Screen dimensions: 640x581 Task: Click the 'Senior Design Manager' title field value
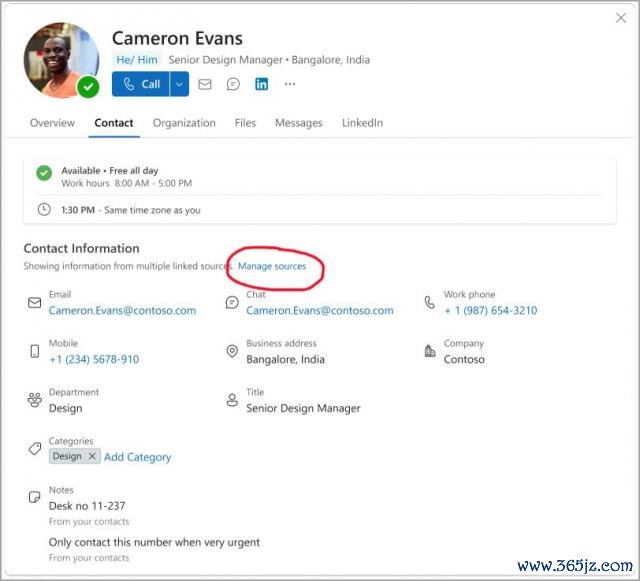pos(303,408)
